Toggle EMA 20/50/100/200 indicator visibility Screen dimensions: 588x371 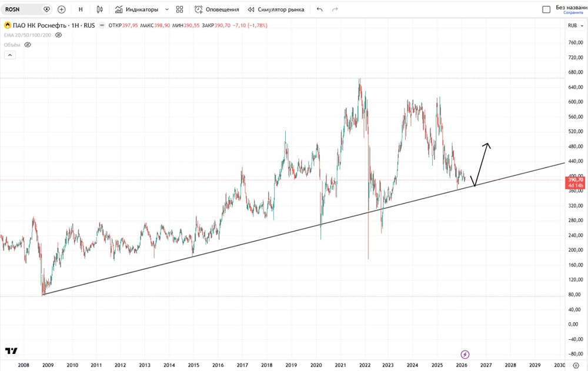[58, 35]
